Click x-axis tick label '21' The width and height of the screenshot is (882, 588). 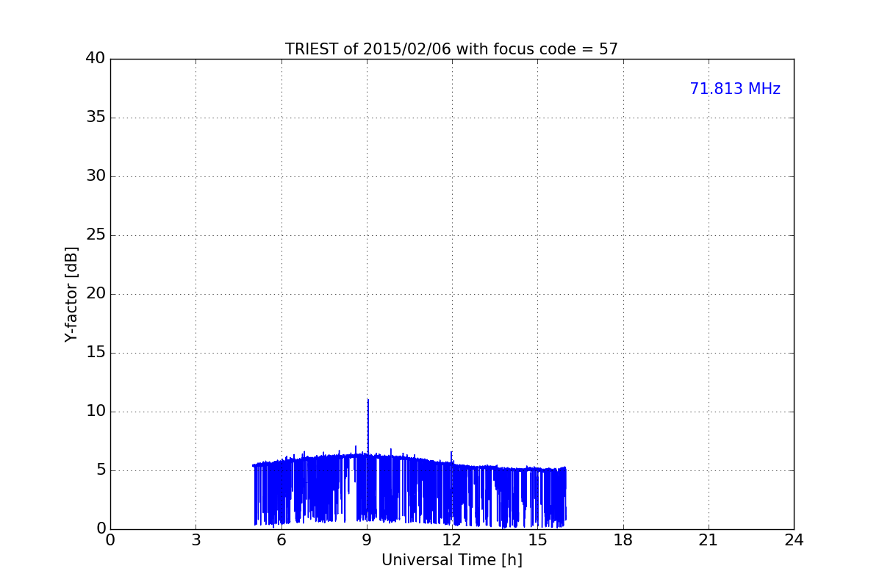point(709,540)
